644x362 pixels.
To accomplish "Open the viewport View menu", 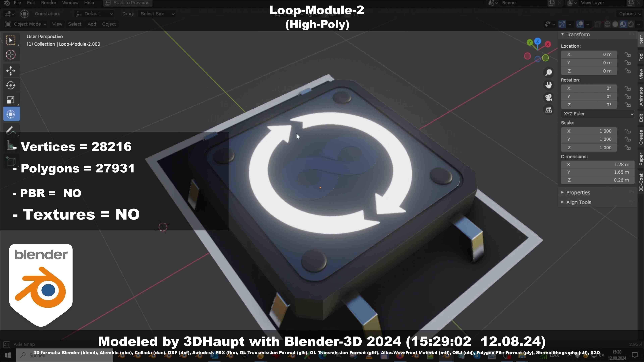I will (57, 24).
